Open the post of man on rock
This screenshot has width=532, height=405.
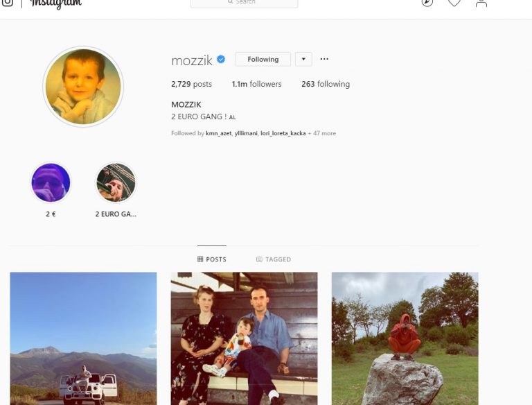405,338
